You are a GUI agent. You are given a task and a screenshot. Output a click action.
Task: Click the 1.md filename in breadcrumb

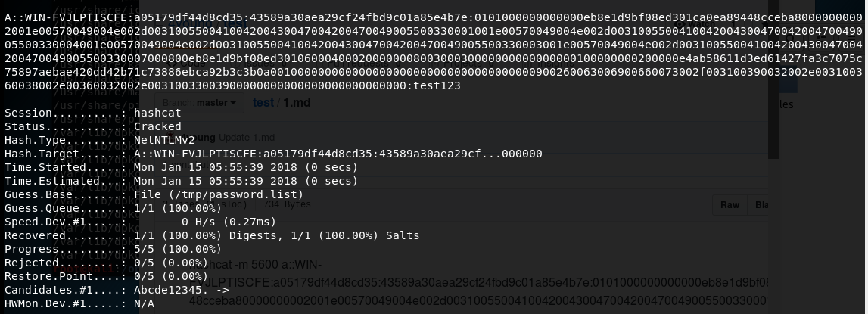pyautogui.click(x=297, y=103)
